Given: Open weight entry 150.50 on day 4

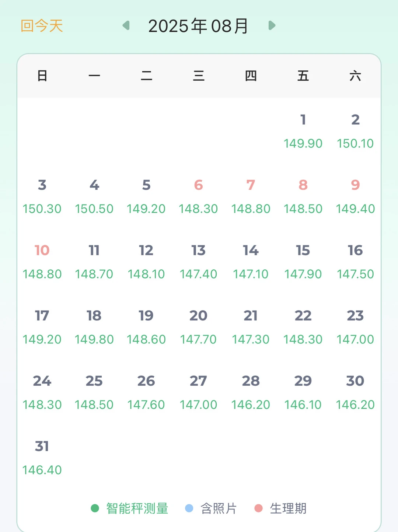Looking at the screenshot, I should coord(94,209).
